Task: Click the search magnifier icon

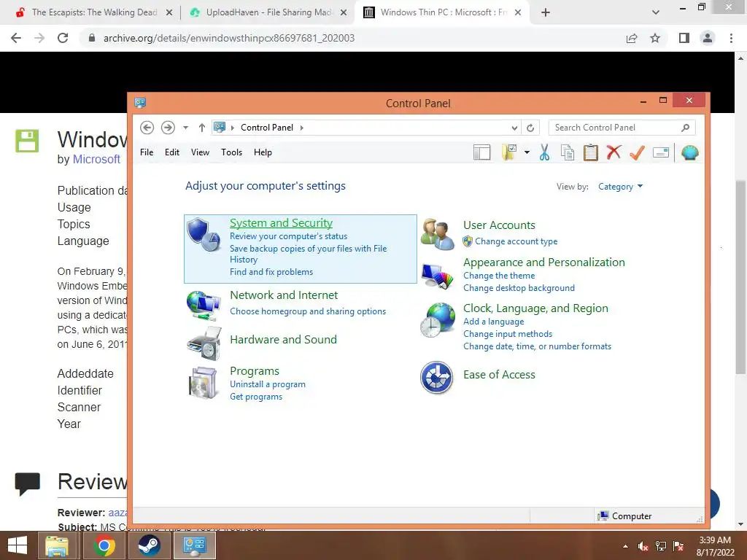Action: click(x=686, y=128)
